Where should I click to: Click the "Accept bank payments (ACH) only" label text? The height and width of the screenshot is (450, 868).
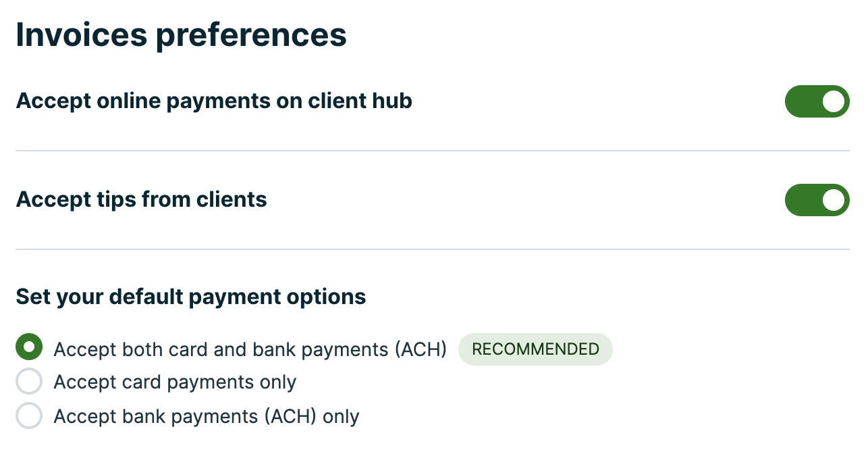[x=206, y=416]
